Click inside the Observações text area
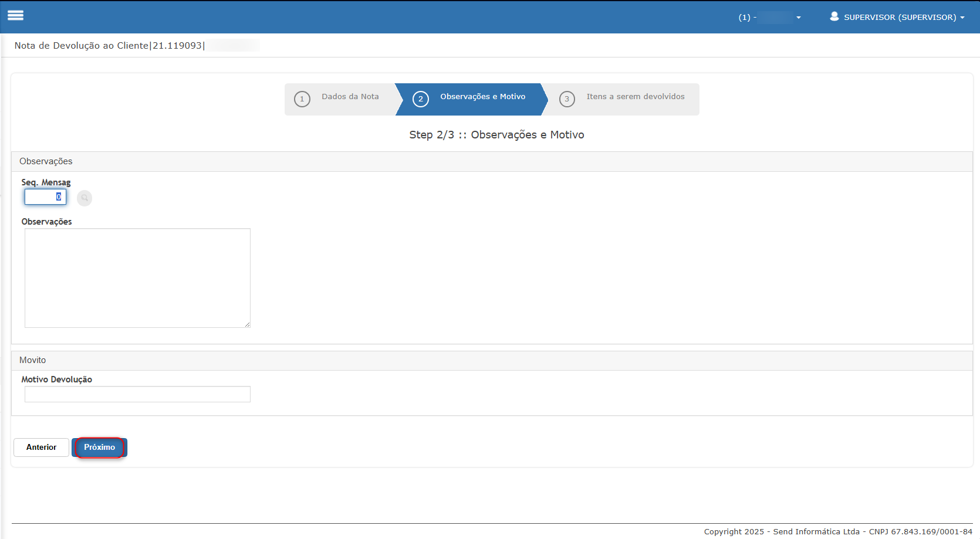The image size is (980, 539). (137, 278)
